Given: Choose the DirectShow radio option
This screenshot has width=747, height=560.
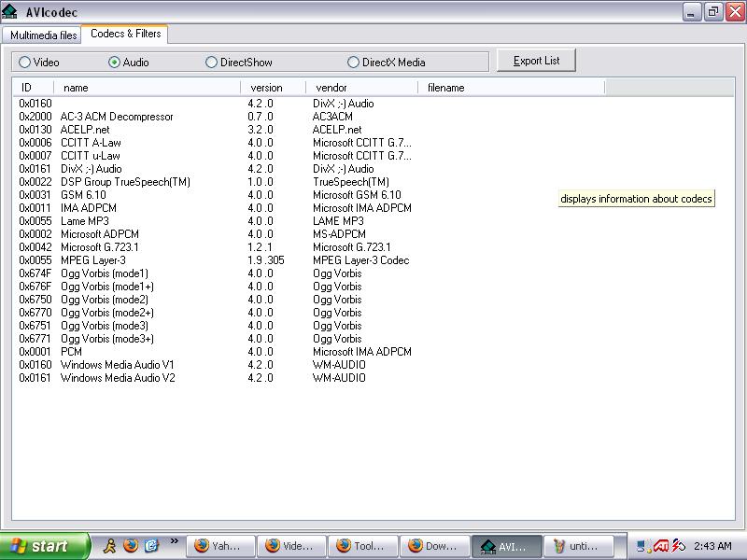Looking at the screenshot, I should tap(239, 63).
